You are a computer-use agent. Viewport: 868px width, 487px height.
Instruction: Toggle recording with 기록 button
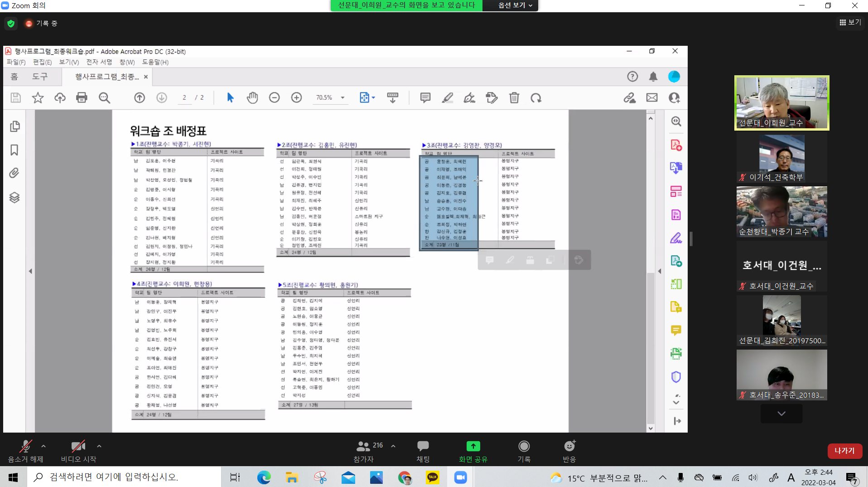click(x=524, y=451)
